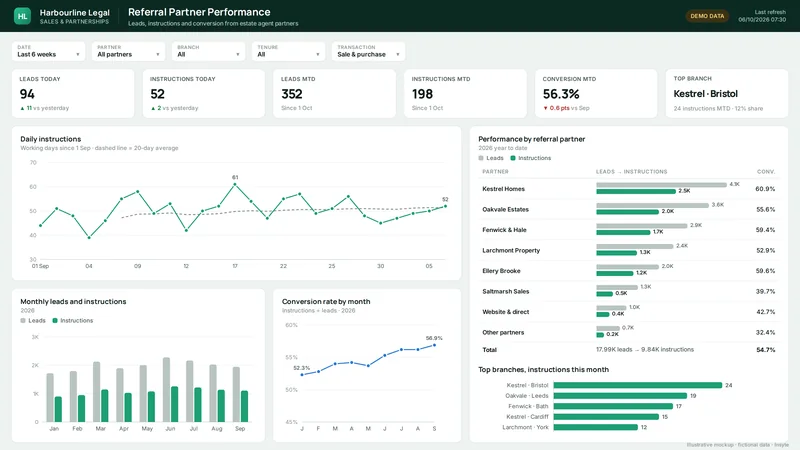Click the HL Harbourline Legal logo icon
Screen dimensions: 800x450
22,16
